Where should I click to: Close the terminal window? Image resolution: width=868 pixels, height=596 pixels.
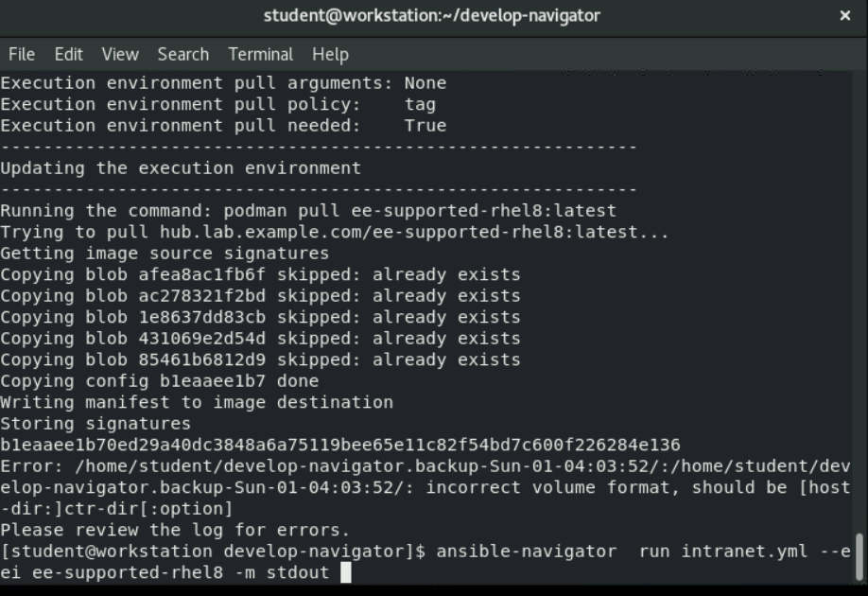(844, 15)
